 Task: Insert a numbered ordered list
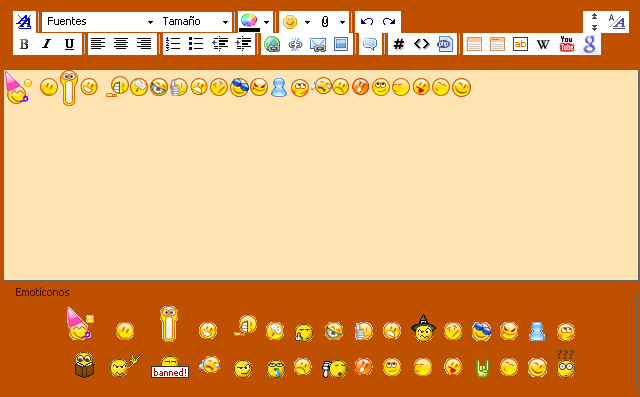173,44
